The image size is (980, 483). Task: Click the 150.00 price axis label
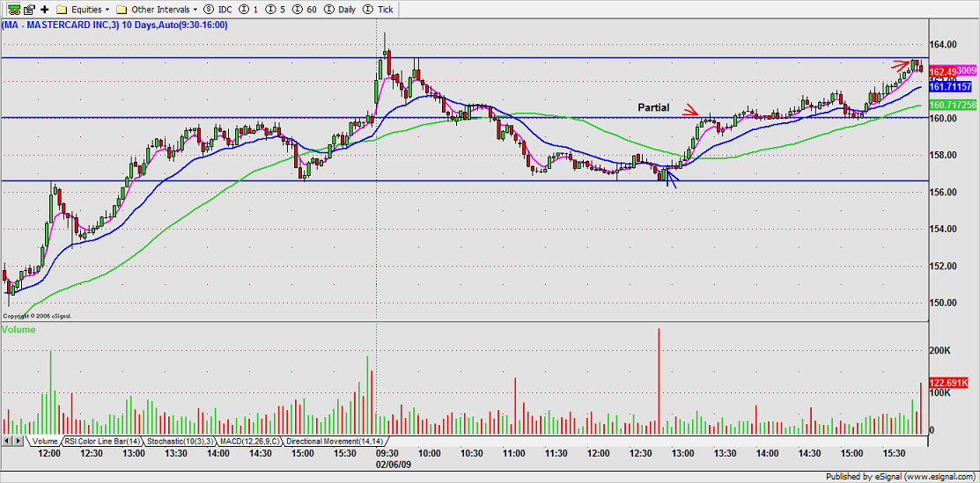coord(943,303)
